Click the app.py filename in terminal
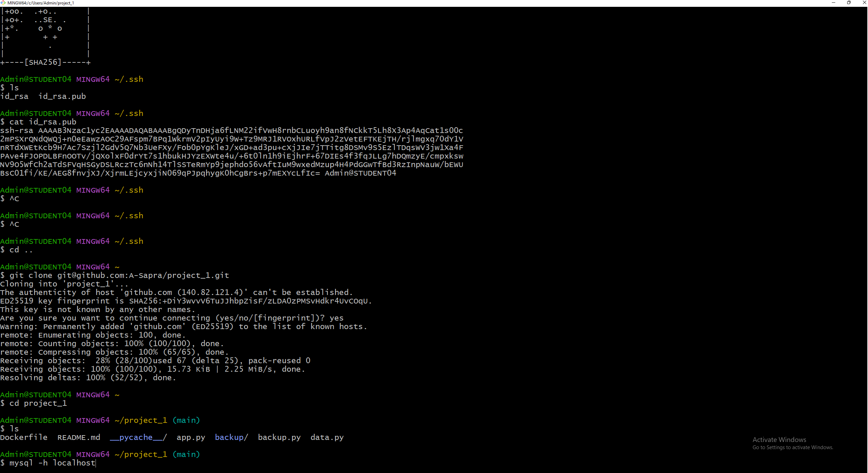868x473 pixels. 191,437
